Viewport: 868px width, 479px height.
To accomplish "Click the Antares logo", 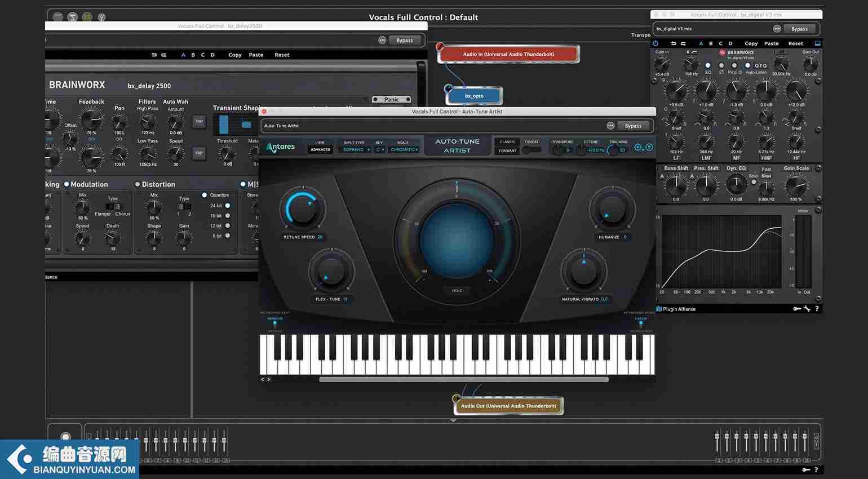I will point(280,147).
